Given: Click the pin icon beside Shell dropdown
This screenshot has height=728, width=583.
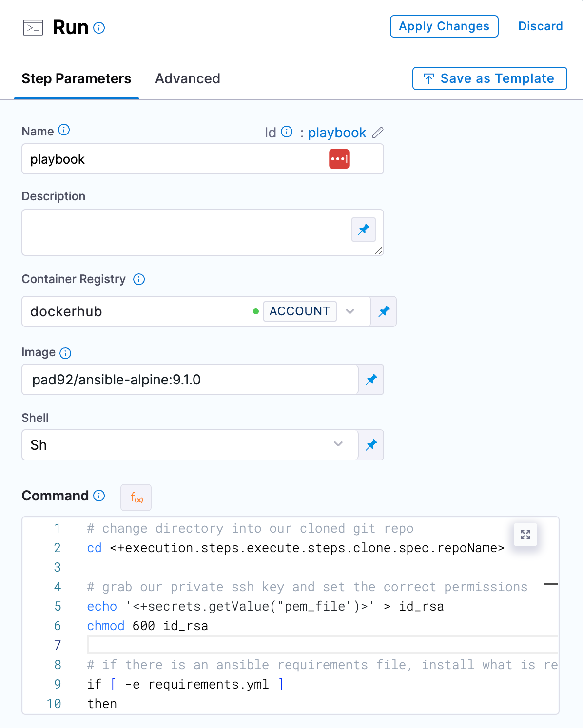Looking at the screenshot, I should coord(371,445).
